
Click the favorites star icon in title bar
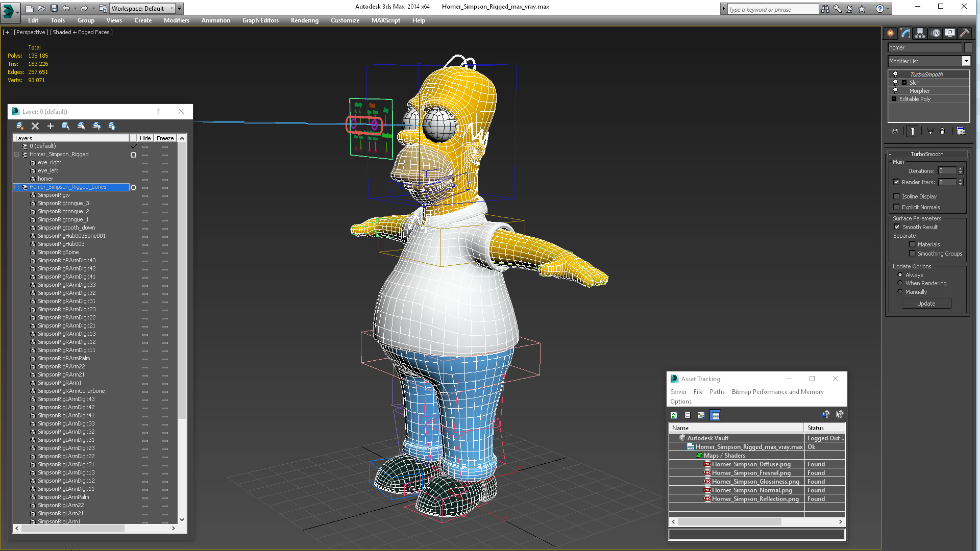pyautogui.click(x=862, y=9)
